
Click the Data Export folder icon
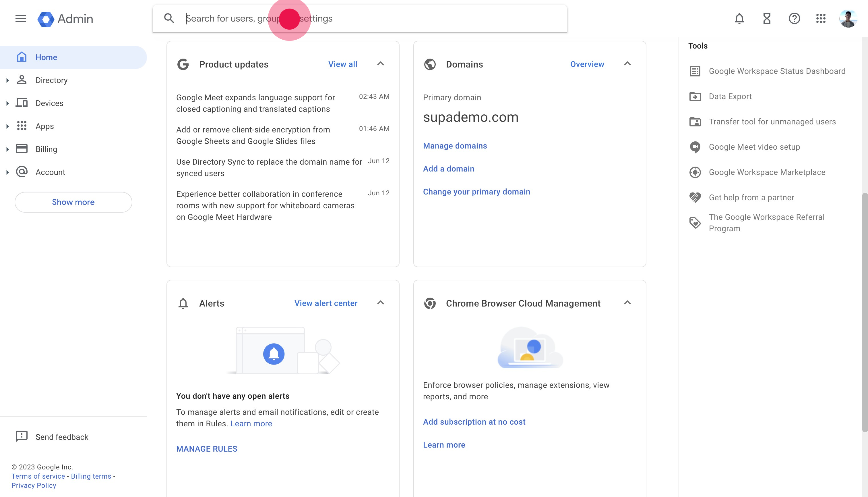tap(695, 97)
